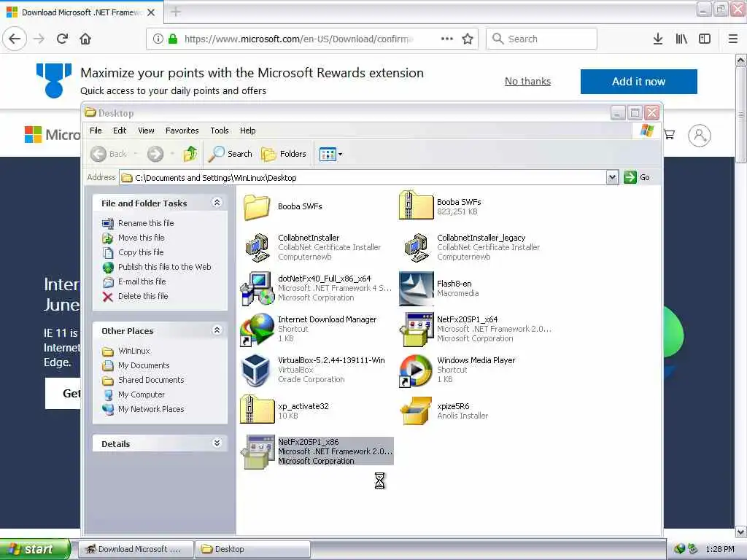This screenshot has height=560, width=747.
Task: Click in the Explorer address path field
Action: [362, 178]
